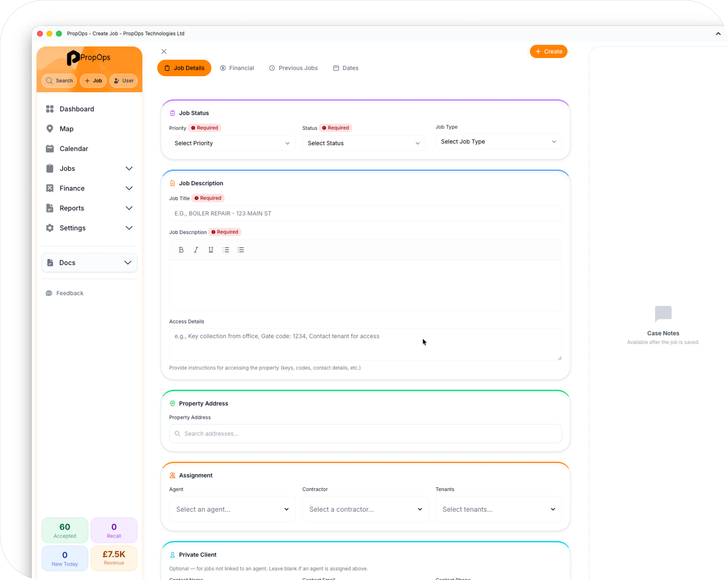Image resolution: width=728 pixels, height=580 pixels.
Task: Click the Create button
Action: coord(549,52)
